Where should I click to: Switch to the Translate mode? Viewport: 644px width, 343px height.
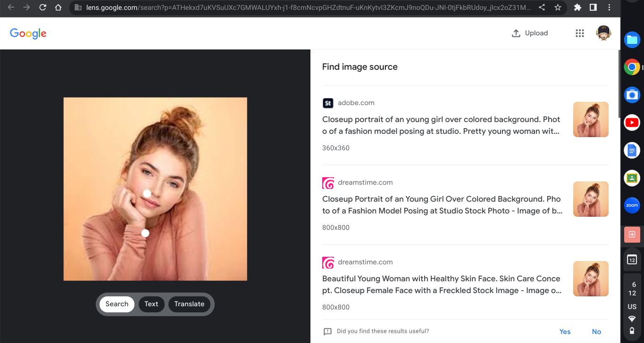[x=189, y=304]
